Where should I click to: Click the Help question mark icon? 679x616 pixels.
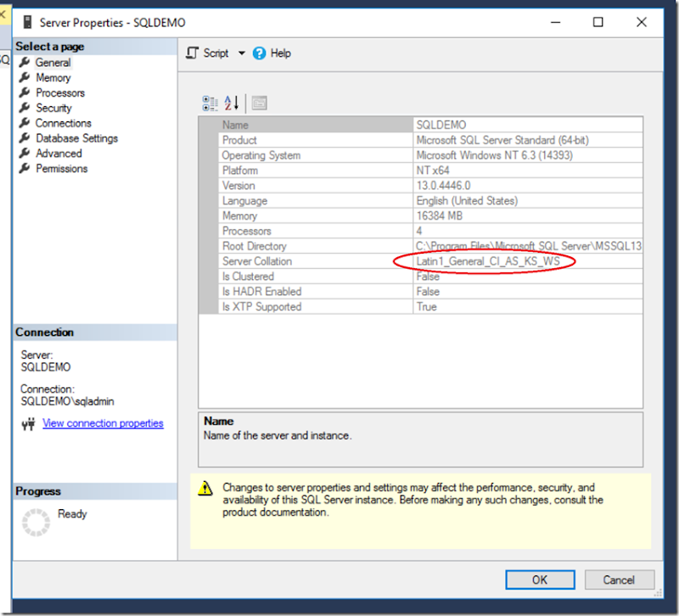(x=260, y=53)
